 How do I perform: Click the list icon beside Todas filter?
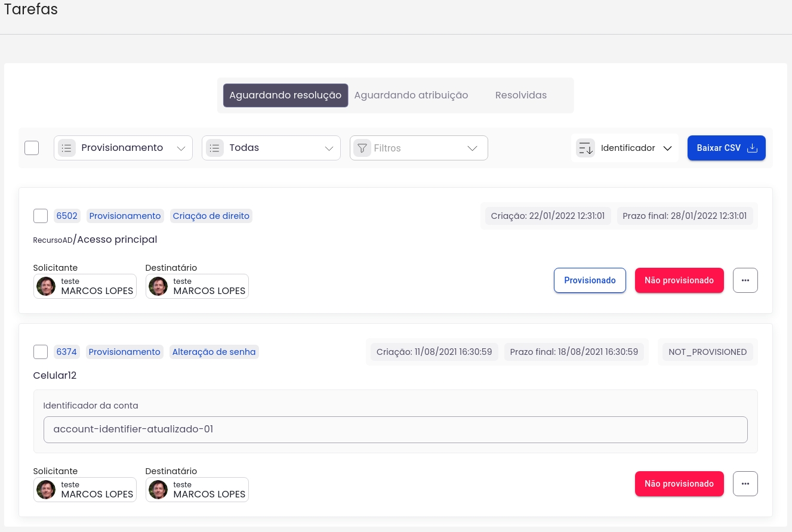[x=215, y=148]
